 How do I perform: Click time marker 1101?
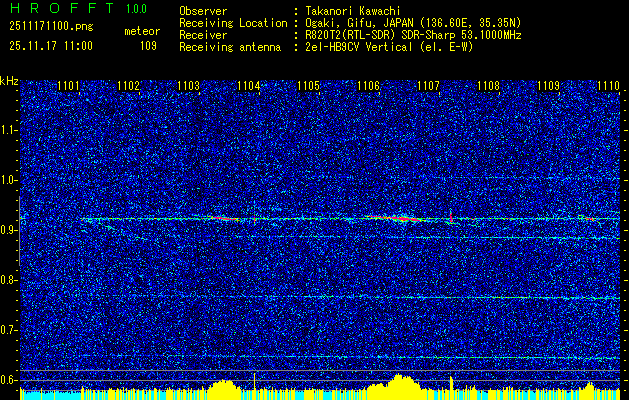(68, 86)
